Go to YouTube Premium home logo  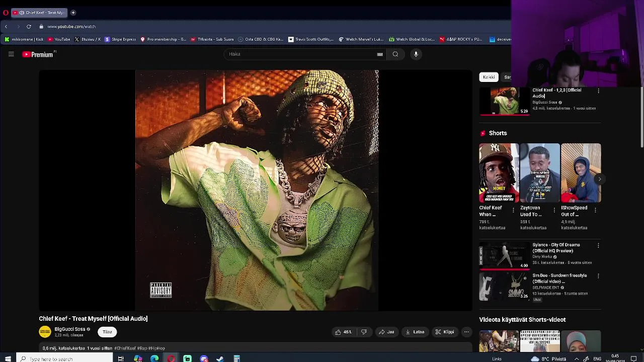39,54
